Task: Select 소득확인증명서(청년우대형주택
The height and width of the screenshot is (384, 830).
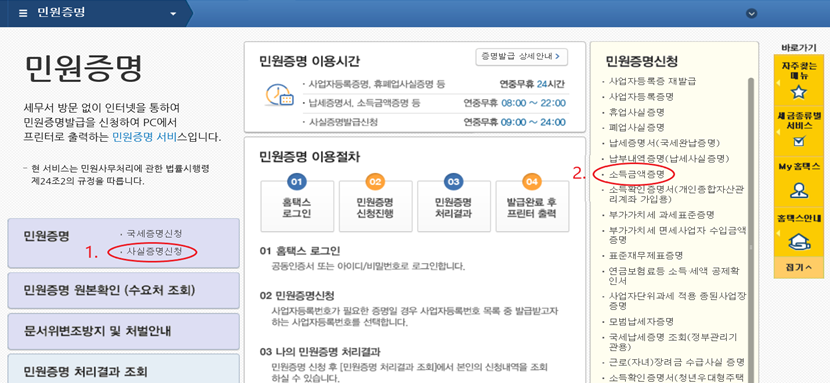Action: [676, 378]
